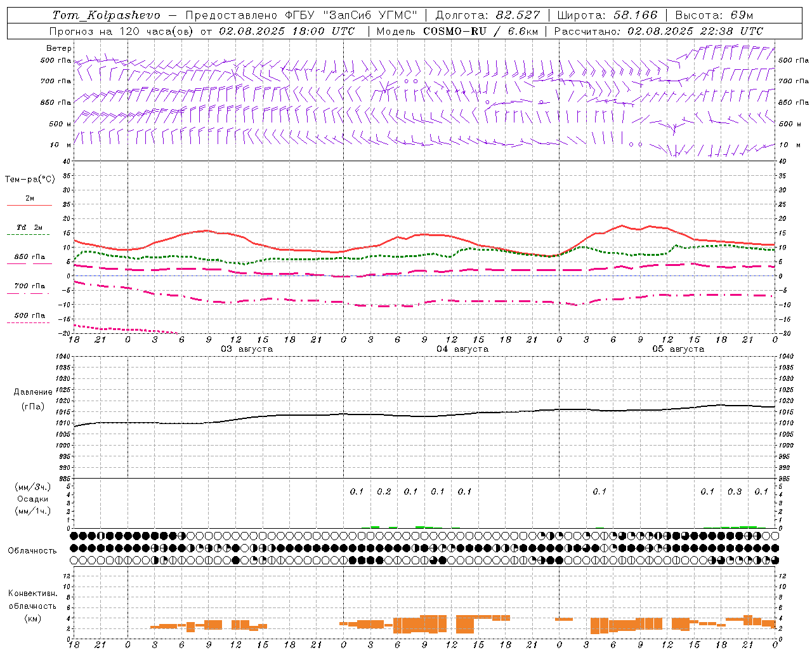The height and width of the screenshot is (650, 812).
Task: Select the elevation text Высота: 69м
Action: coord(714,15)
